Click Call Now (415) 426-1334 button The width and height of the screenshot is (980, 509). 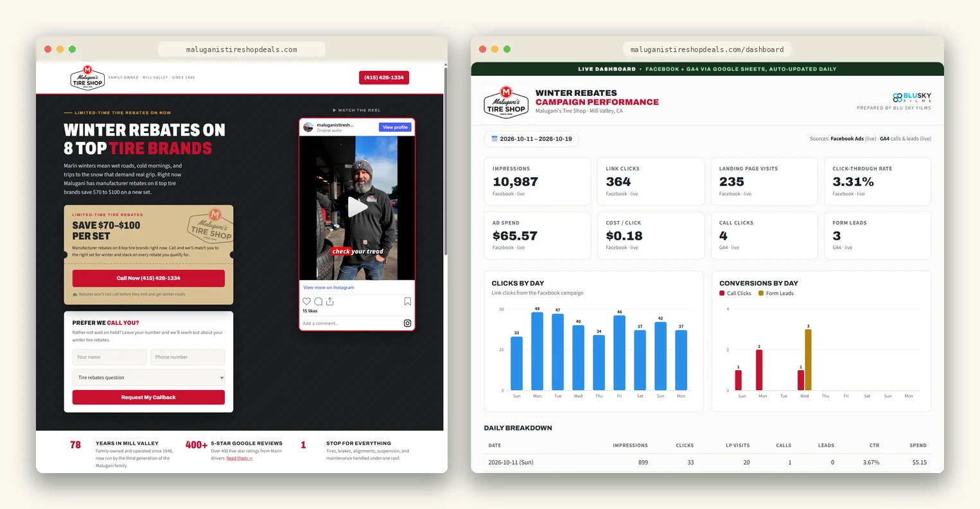click(x=148, y=278)
